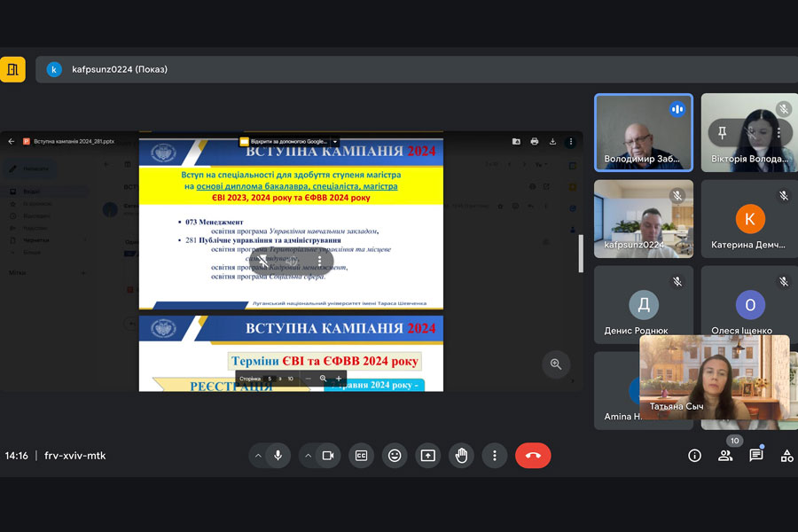
Task: Click the back arrow beside the pptx file name
Action: [12, 142]
